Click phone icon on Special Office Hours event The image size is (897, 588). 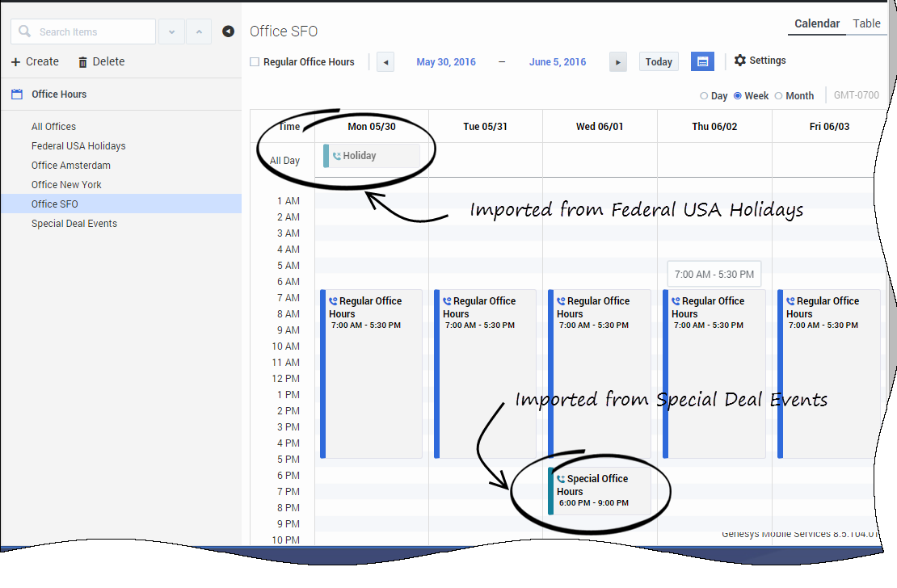pyautogui.click(x=561, y=479)
